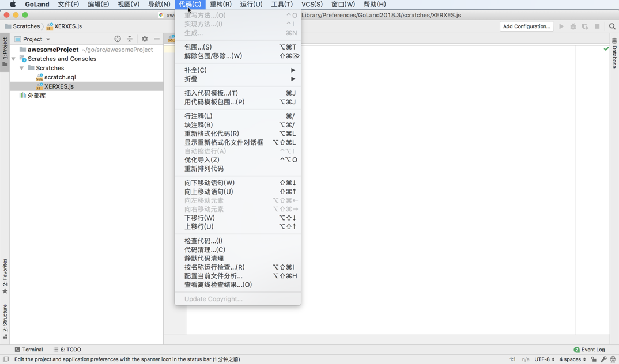
Task: Open Search Everywhere magnifier icon
Action: tap(612, 26)
